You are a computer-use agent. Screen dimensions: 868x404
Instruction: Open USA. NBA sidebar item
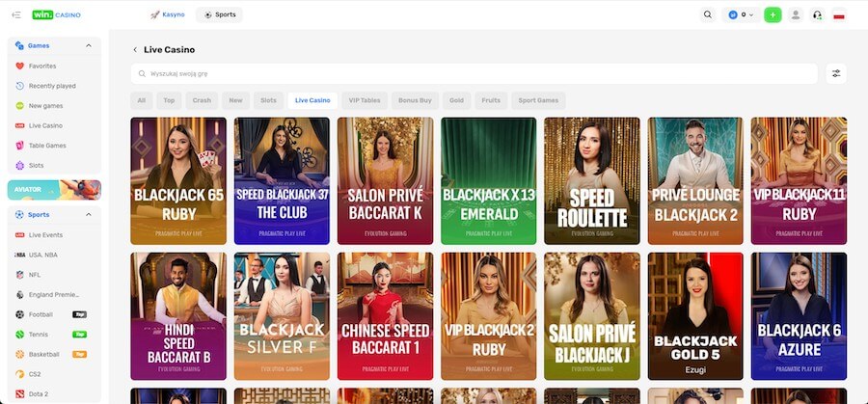click(54, 256)
